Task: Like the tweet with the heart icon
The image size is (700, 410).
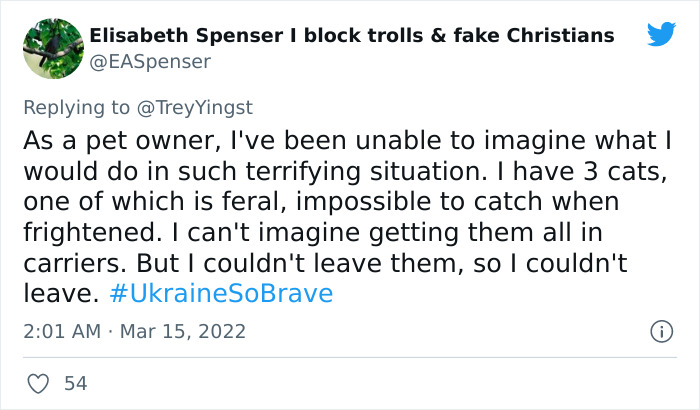Action: point(39,383)
